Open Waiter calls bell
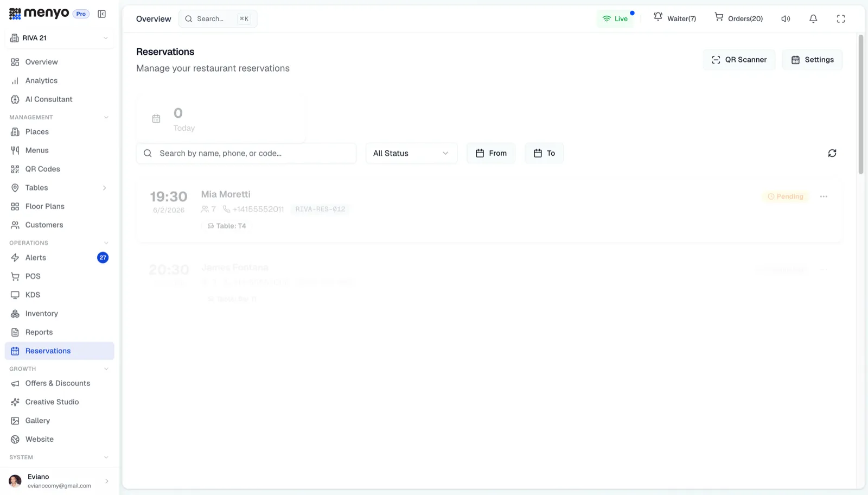Viewport: 868px width, 495px height. pyautogui.click(x=675, y=18)
